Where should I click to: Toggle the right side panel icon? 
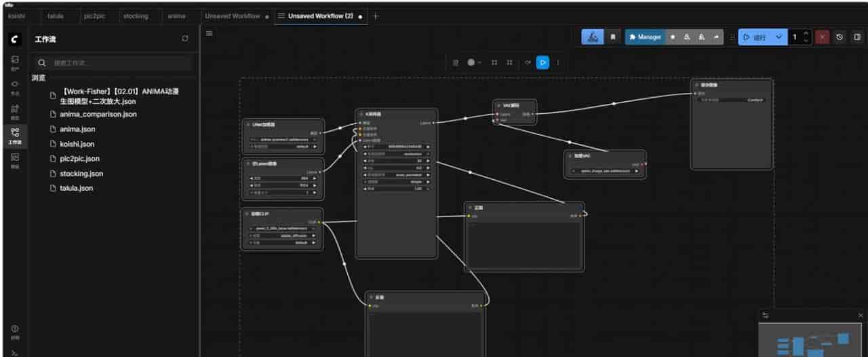(x=857, y=37)
